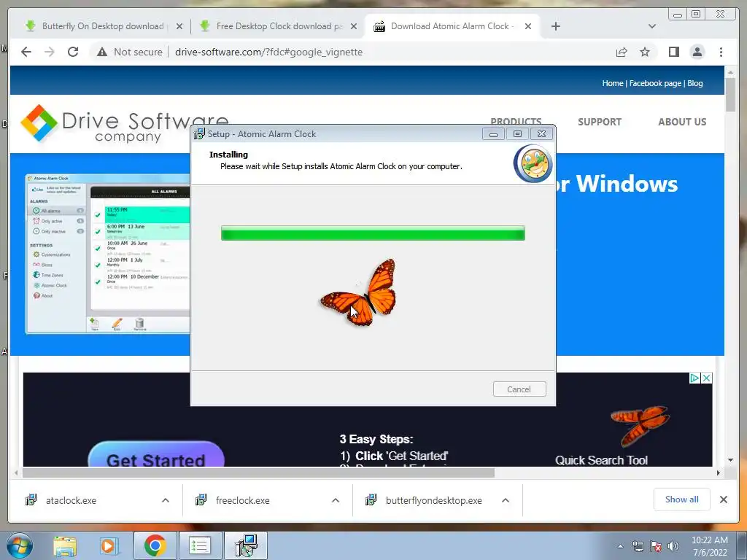Click the Drive Software company logo
Image resolution: width=747 pixels, height=560 pixels.
point(124,124)
